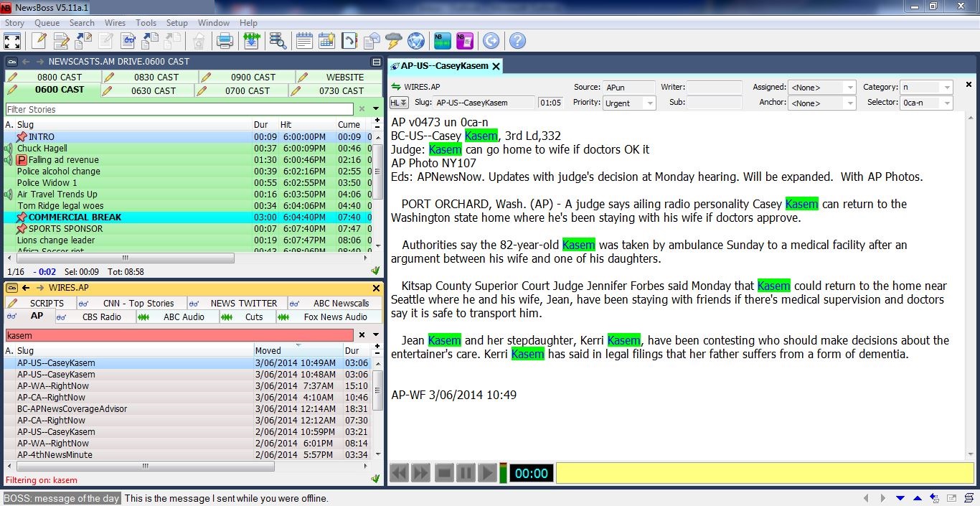Open the database search magnifier icon
The height and width of the screenshot is (506, 980).
click(278, 41)
